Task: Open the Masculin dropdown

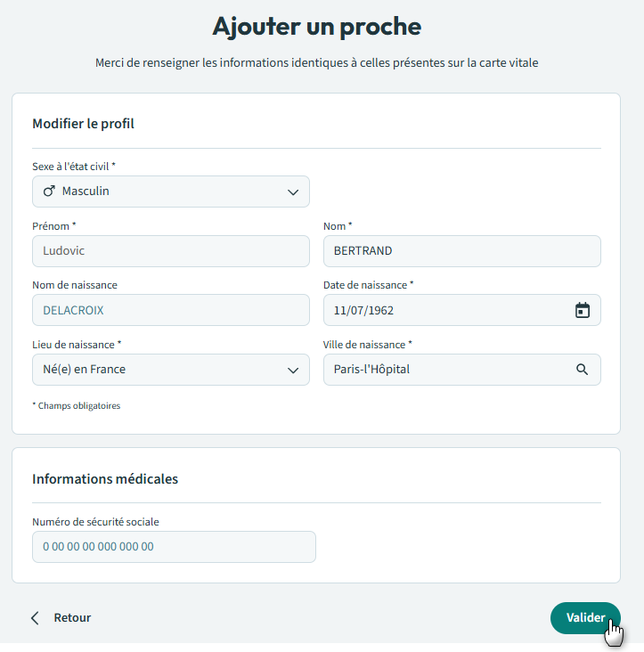Action: point(170,192)
